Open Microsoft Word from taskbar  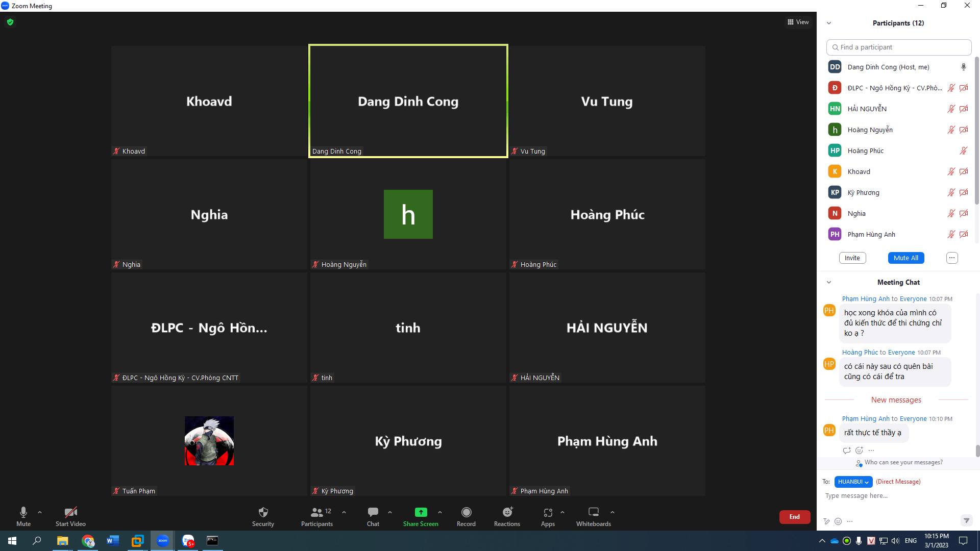pyautogui.click(x=113, y=541)
